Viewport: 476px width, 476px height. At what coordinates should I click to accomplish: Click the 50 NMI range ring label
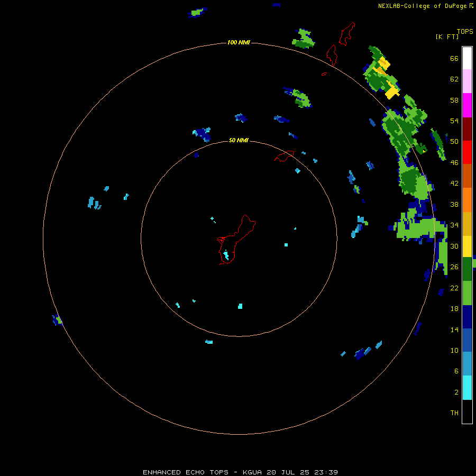click(239, 140)
